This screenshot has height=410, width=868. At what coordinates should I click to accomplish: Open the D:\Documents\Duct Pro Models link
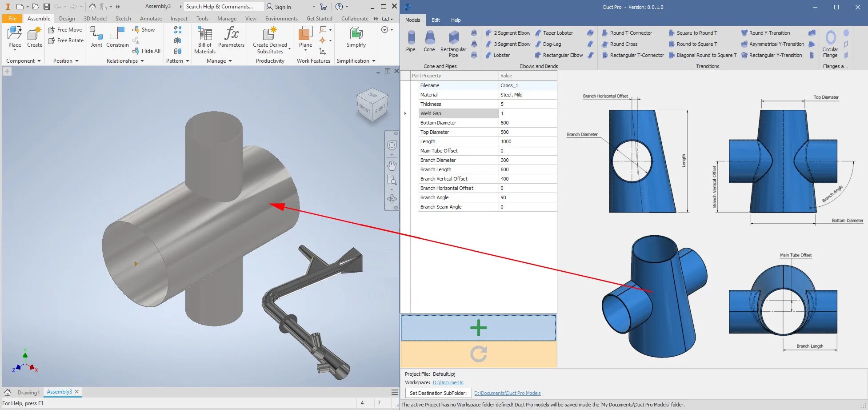pyautogui.click(x=507, y=393)
